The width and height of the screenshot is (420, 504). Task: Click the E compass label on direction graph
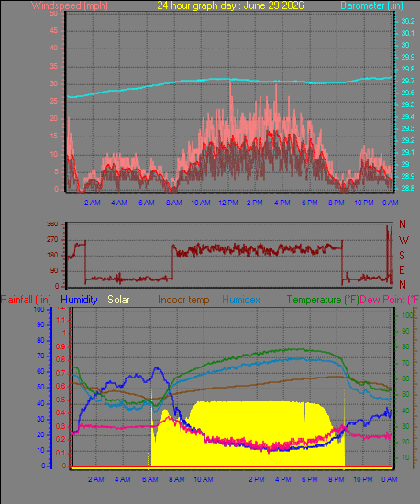[402, 270]
